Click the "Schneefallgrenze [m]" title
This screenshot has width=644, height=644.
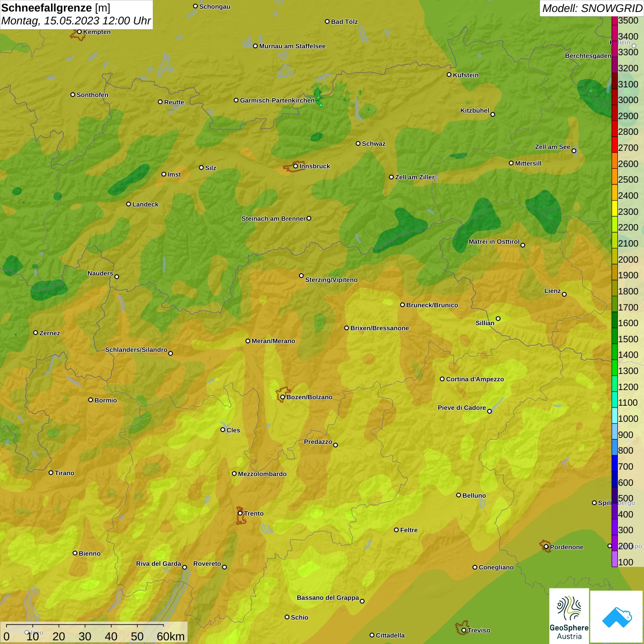[x=56, y=8]
